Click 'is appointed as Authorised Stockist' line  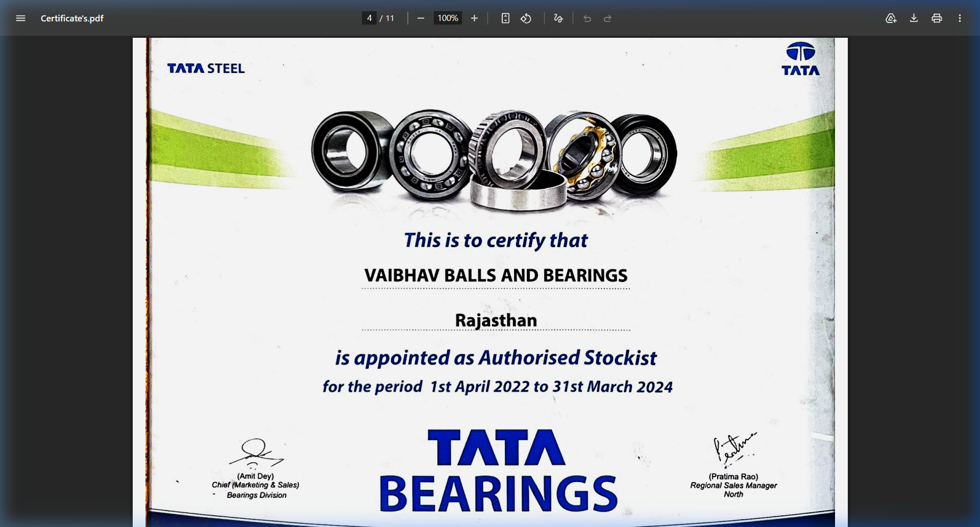(x=496, y=358)
